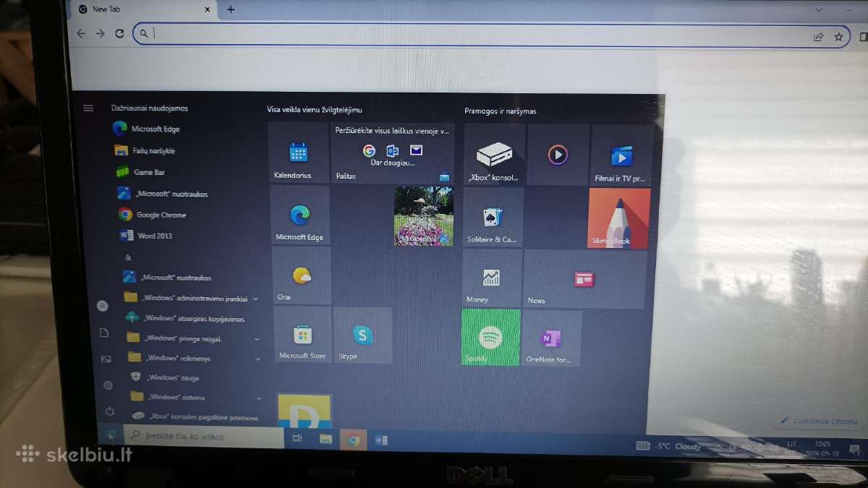Open "Windows" sauga entry
868x488 pixels.
[166, 377]
